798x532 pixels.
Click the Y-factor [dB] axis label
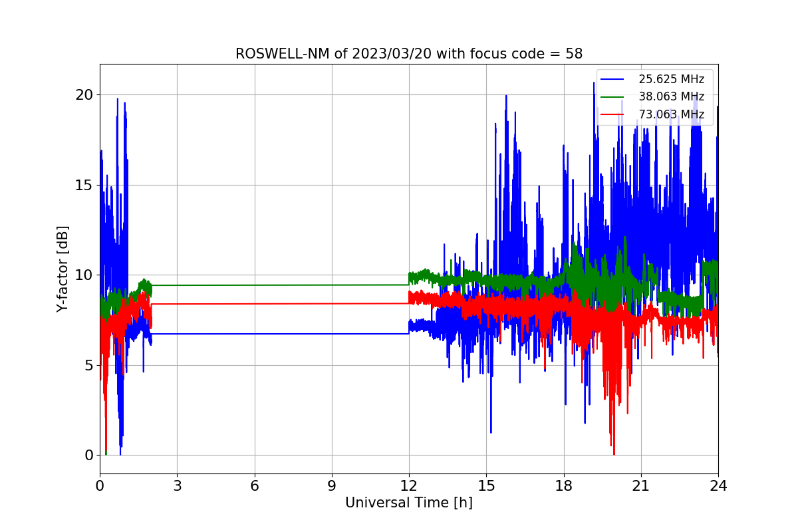tap(63, 269)
